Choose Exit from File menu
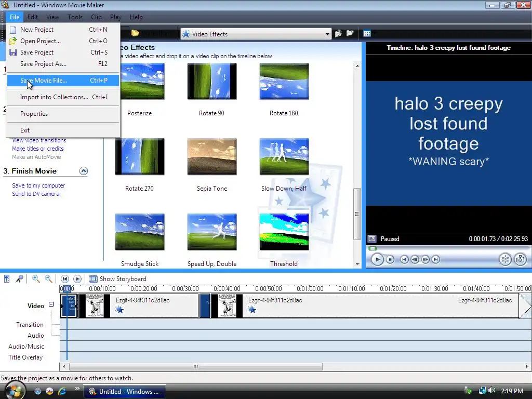532x399 pixels. [63, 130]
